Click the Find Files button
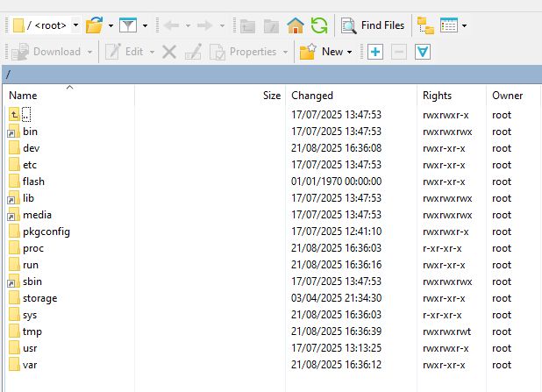The width and height of the screenshot is (542, 392). pyautogui.click(x=374, y=25)
